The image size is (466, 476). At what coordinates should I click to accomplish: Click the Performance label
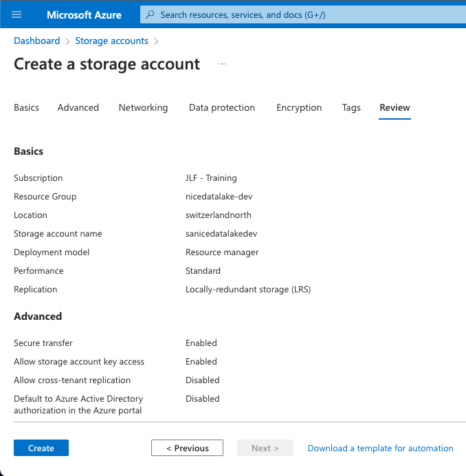[x=38, y=271]
